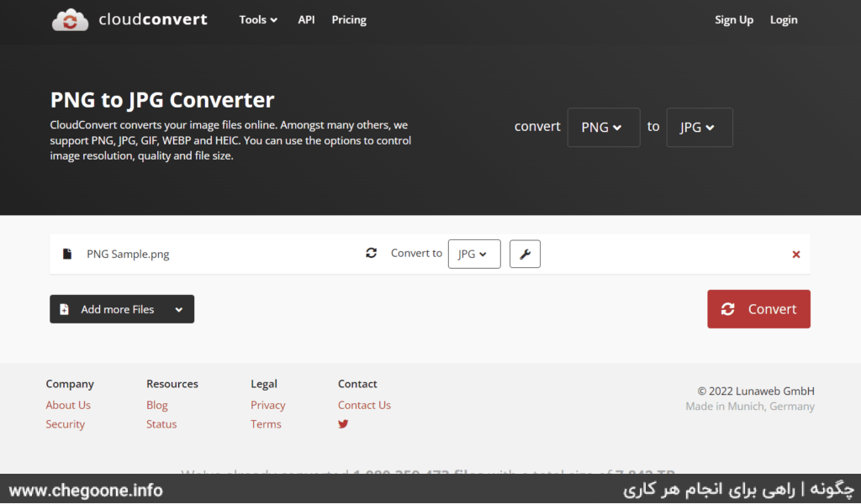Click the cloudconvert brand name text
The image size is (861, 504).
pyautogui.click(x=153, y=20)
